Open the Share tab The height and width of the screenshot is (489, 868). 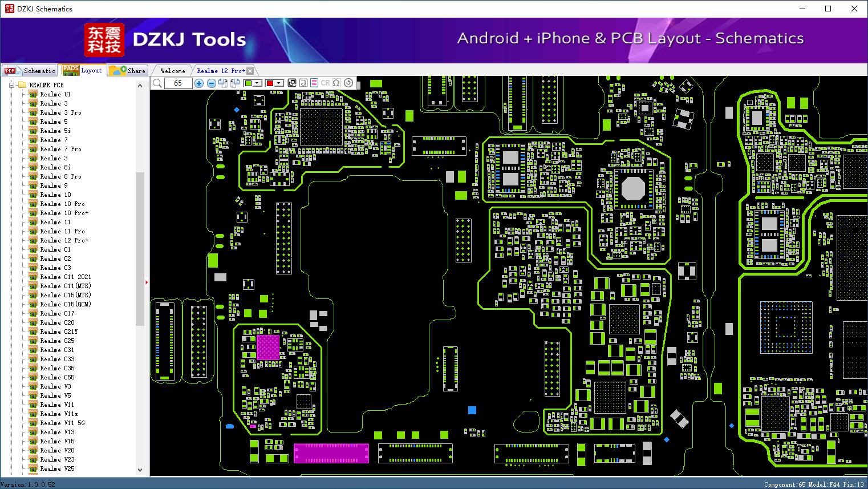coord(128,71)
